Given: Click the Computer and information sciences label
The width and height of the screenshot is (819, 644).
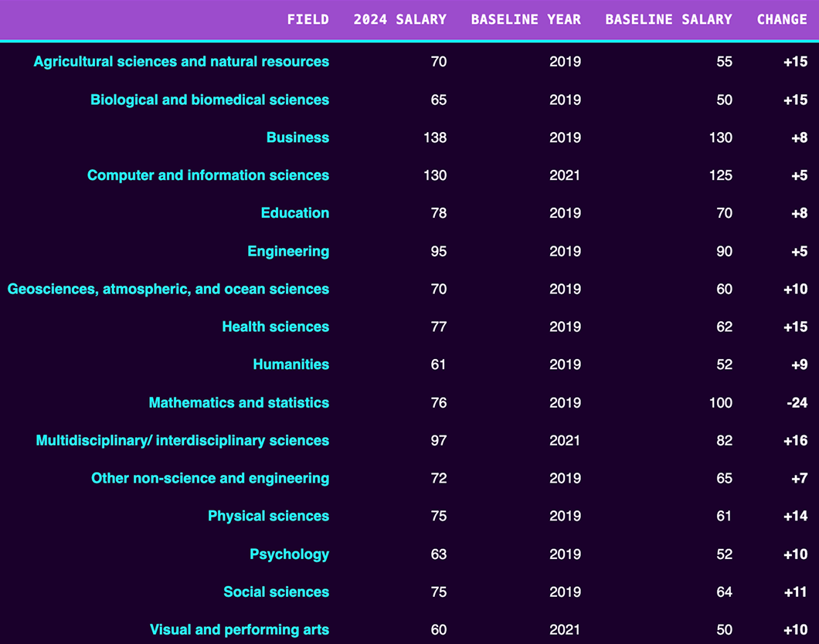Looking at the screenshot, I should point(208,175).
